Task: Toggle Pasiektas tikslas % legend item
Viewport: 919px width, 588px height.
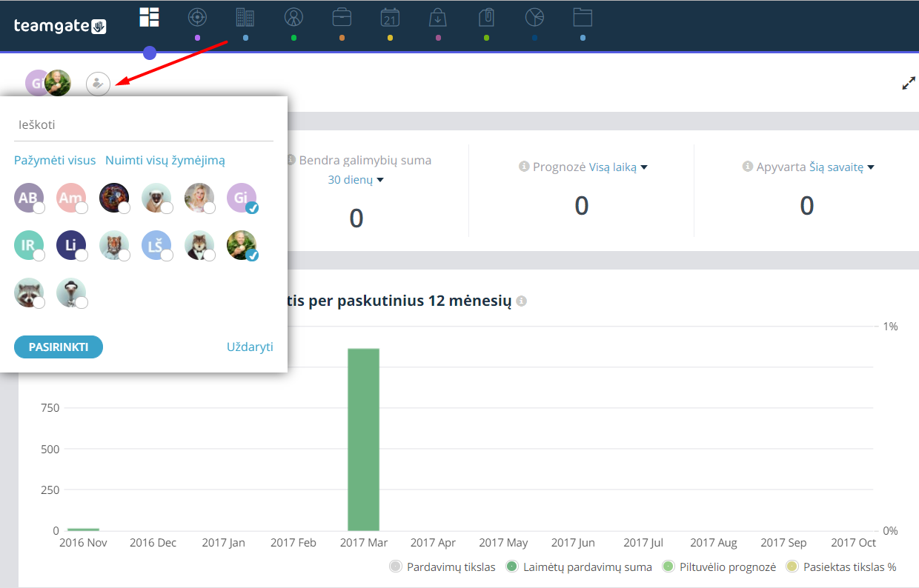Action: (840, 567)
